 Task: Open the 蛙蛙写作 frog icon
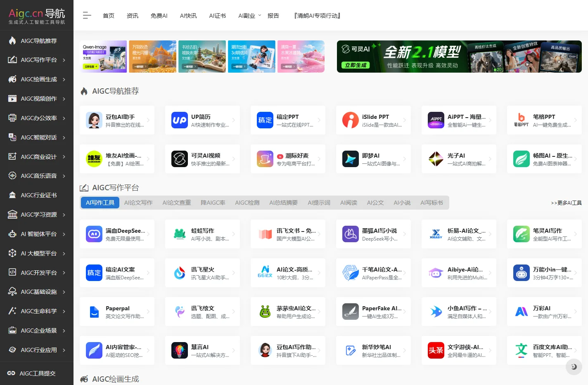[x=180, y=234]
